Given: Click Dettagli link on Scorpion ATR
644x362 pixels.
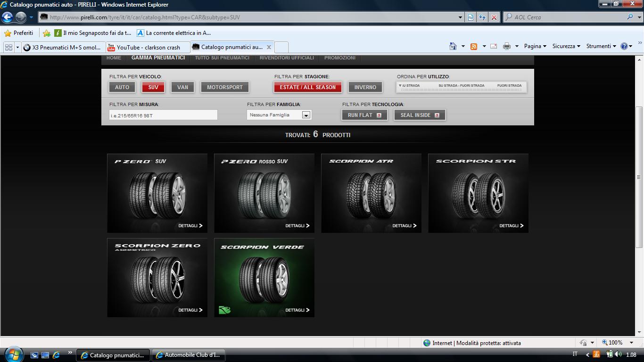Looking at the screenshot, I should 404,226.
